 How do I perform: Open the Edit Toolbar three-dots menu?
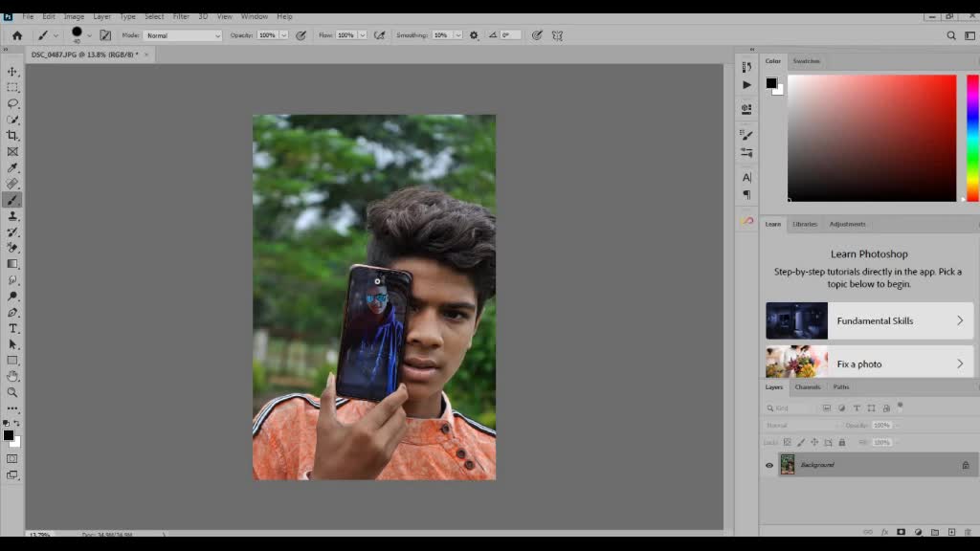(12, 408)
